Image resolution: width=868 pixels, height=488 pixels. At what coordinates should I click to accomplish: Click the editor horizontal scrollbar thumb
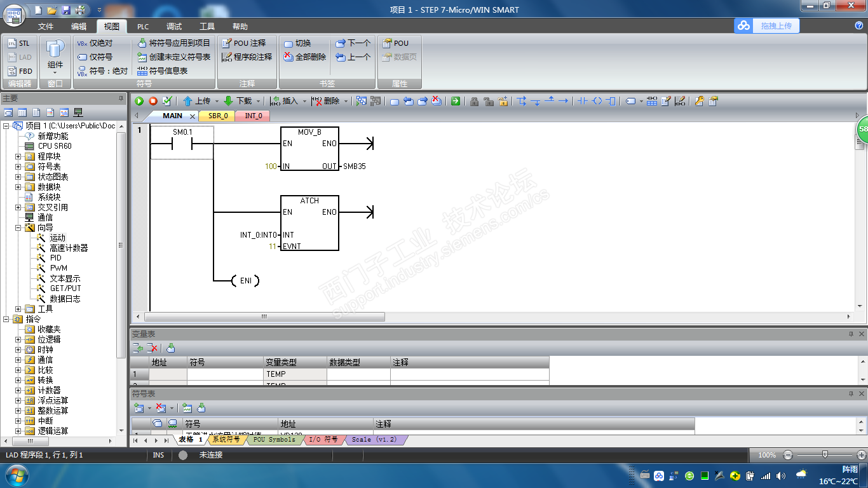coord(264,316)
